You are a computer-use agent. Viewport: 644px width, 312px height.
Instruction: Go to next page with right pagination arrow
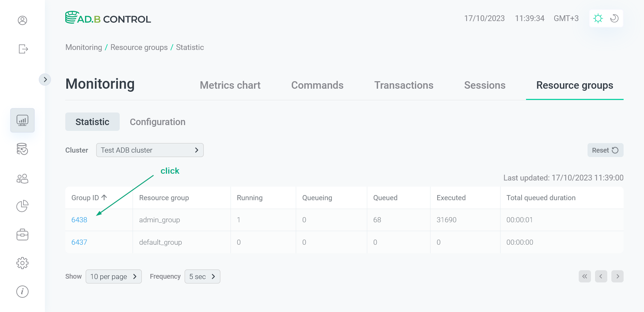click(617, 276)
